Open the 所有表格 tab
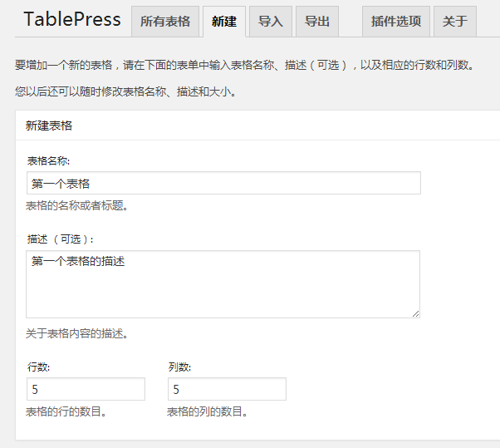Image resolution: width=500 pixels, height=448 pixels. point(164,22)
